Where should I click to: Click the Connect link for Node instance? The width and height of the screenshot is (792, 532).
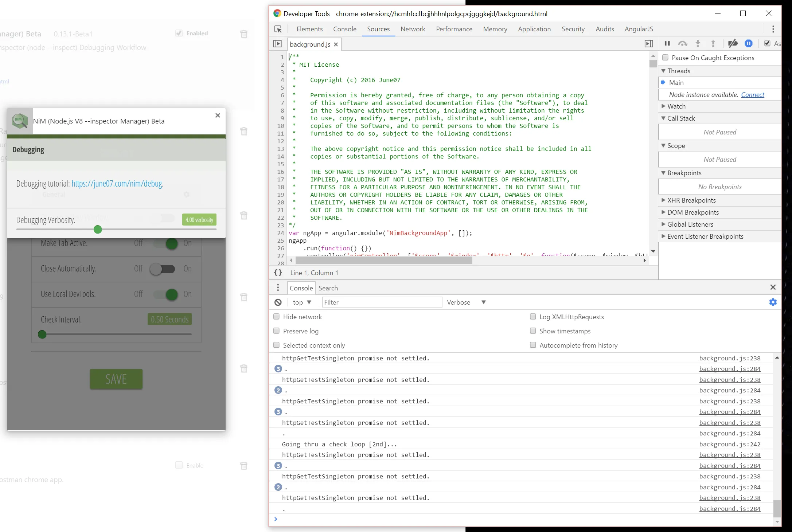click(752, 94)
